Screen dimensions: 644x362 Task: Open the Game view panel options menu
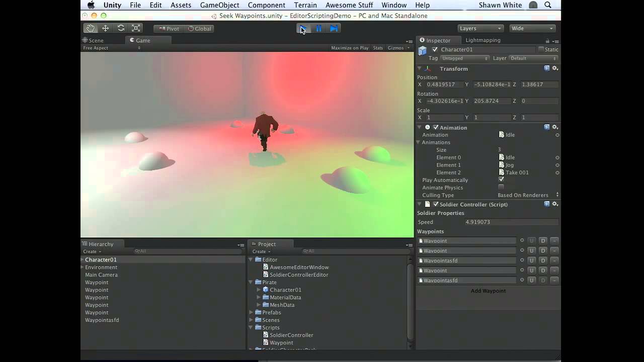click(x=409, y=41)
